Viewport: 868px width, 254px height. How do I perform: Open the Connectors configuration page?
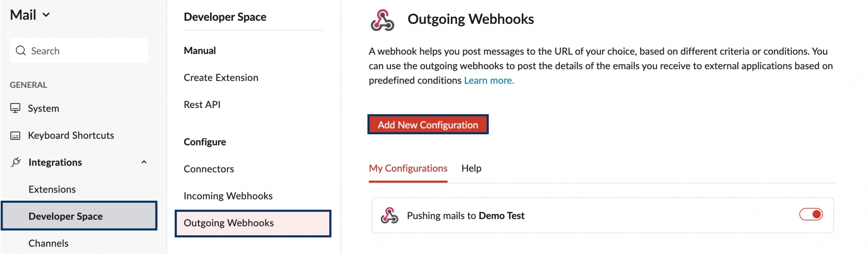209,169
